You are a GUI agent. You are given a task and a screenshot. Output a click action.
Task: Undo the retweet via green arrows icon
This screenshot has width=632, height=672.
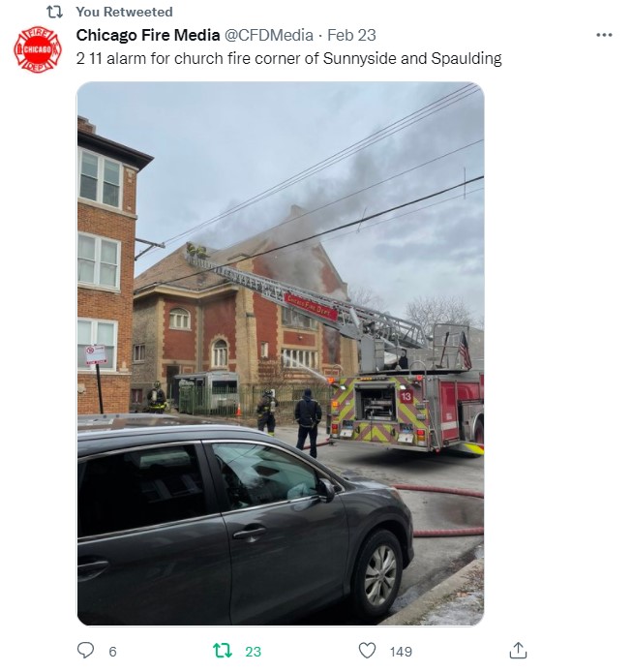(x=223, y=651)
